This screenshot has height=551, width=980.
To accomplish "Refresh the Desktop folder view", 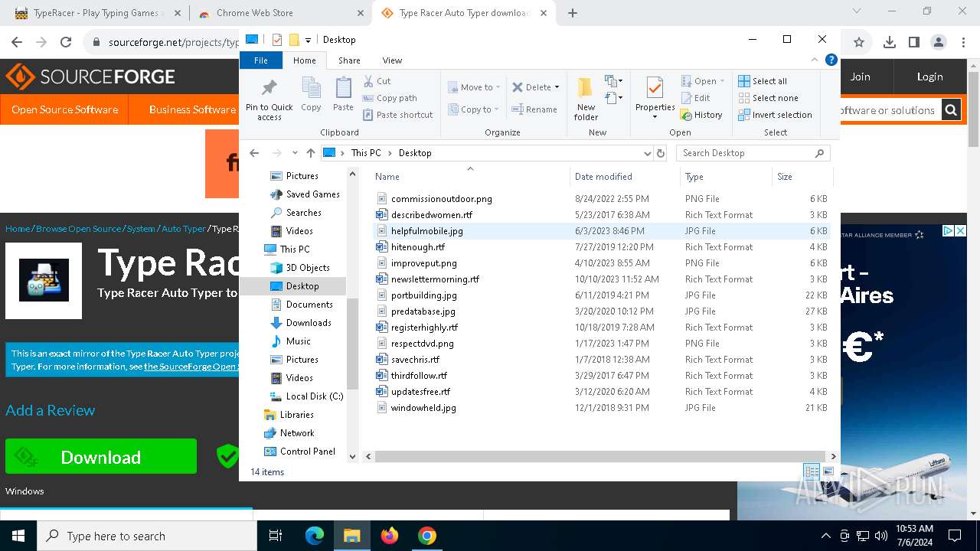I will [661, 153].
